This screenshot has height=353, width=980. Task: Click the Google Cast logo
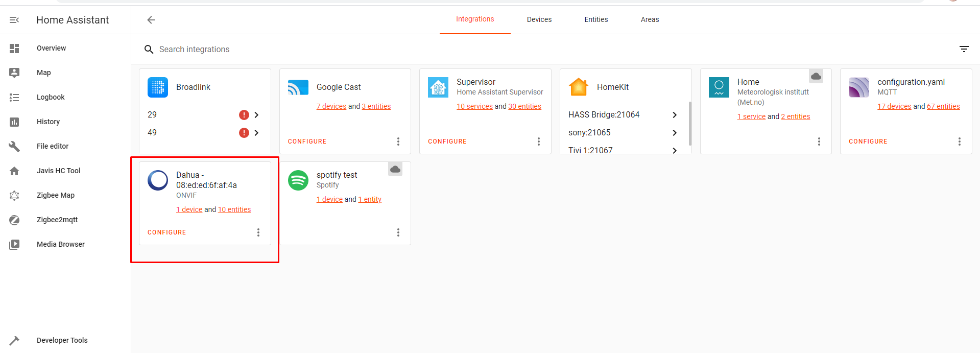(298, 87)
